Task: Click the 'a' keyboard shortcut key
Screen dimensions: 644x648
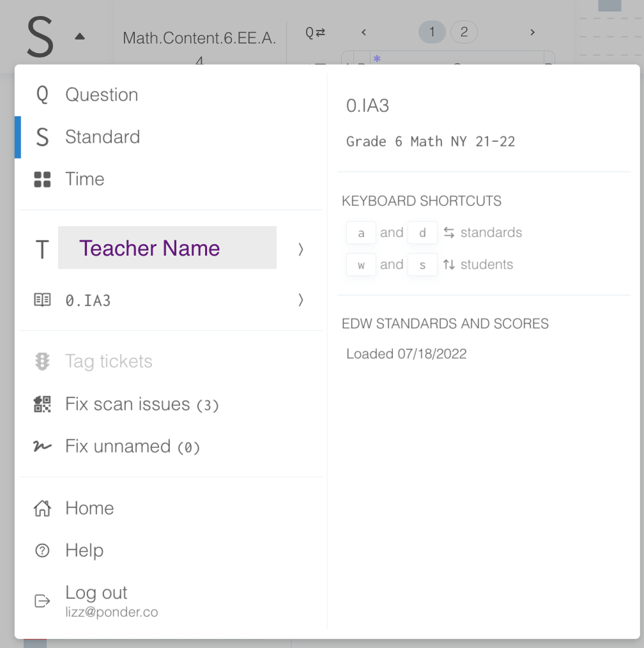Action: pyautogui.click(x=361, y=233)
